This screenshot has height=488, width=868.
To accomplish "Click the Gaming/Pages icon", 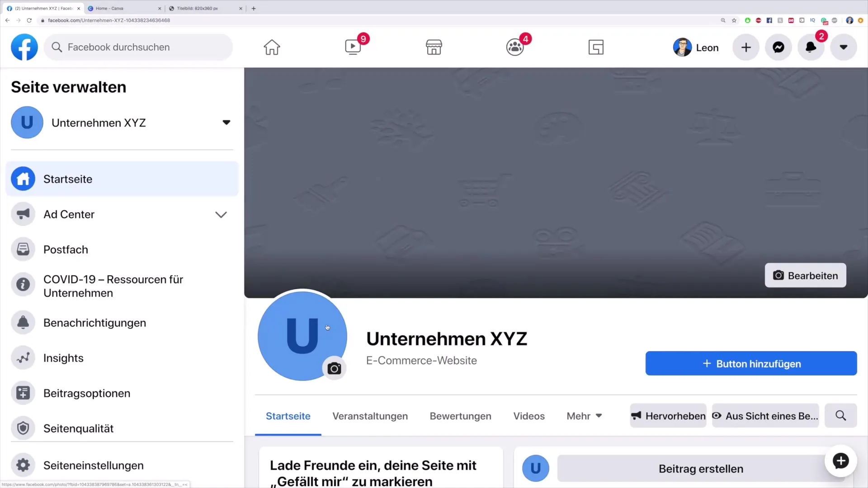I will click(x=595, y=47).
